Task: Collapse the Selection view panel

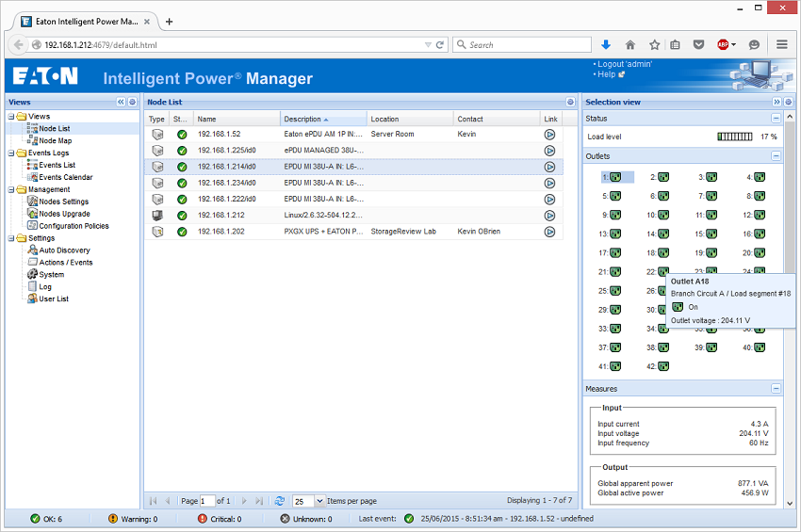Action: 776,102
